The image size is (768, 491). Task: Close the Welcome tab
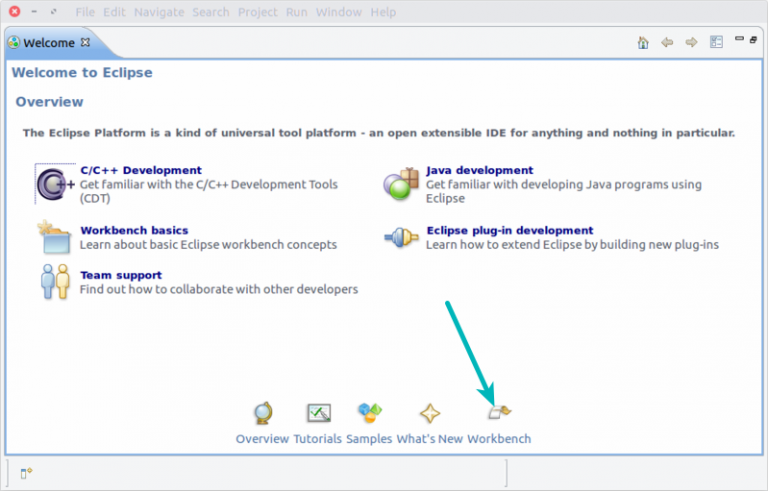85,42
